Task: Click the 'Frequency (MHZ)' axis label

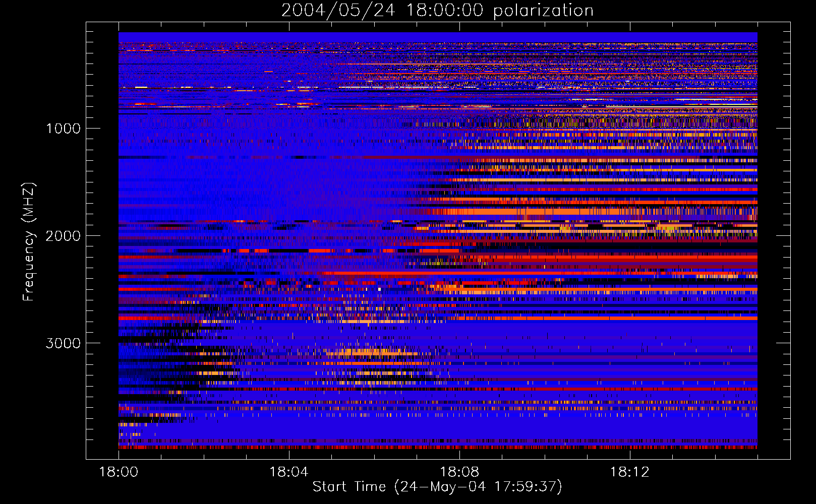Action: tap(28, 241)
